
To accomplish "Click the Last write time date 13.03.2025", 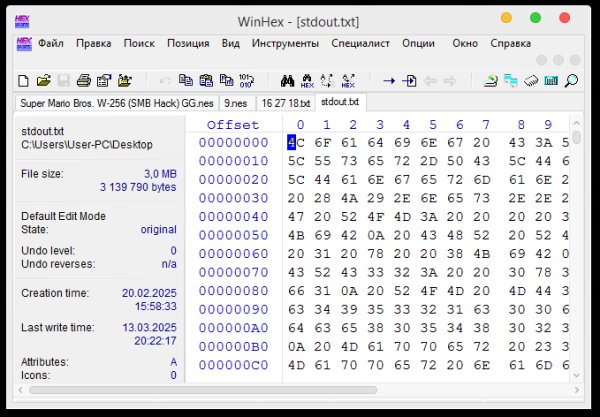I will (x=149, y=327).
